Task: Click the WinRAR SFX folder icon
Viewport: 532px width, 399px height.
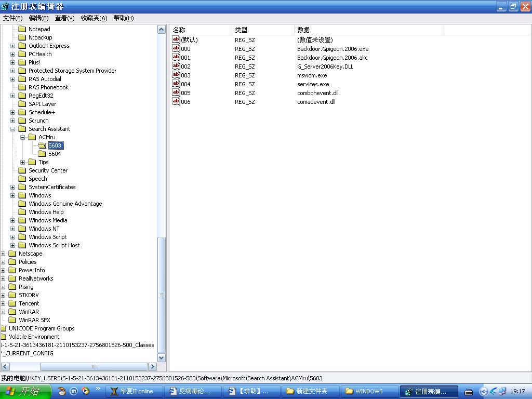Action: (x=12, y=320)
